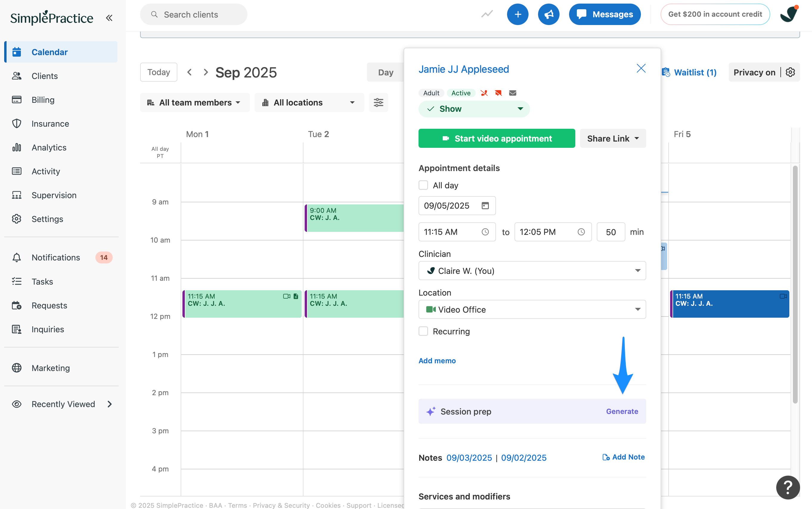Screen dimensions: 812x509
Task: Click the duration minutes field
Action: click(611, 232)
